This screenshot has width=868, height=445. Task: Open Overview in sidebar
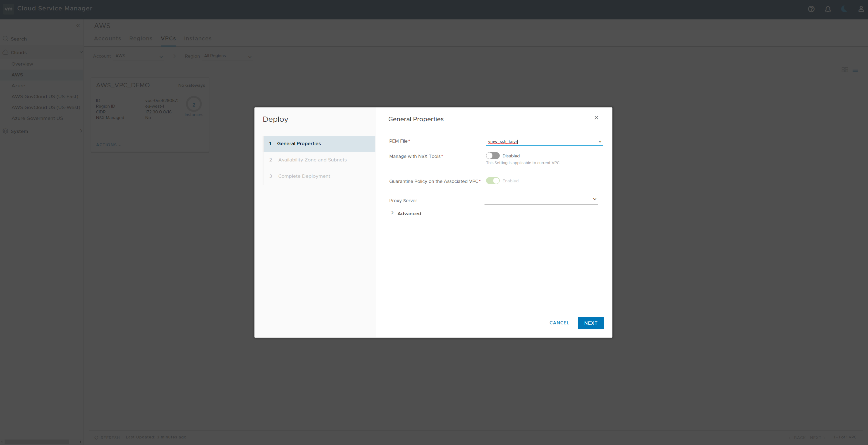(x=22, y=64)
